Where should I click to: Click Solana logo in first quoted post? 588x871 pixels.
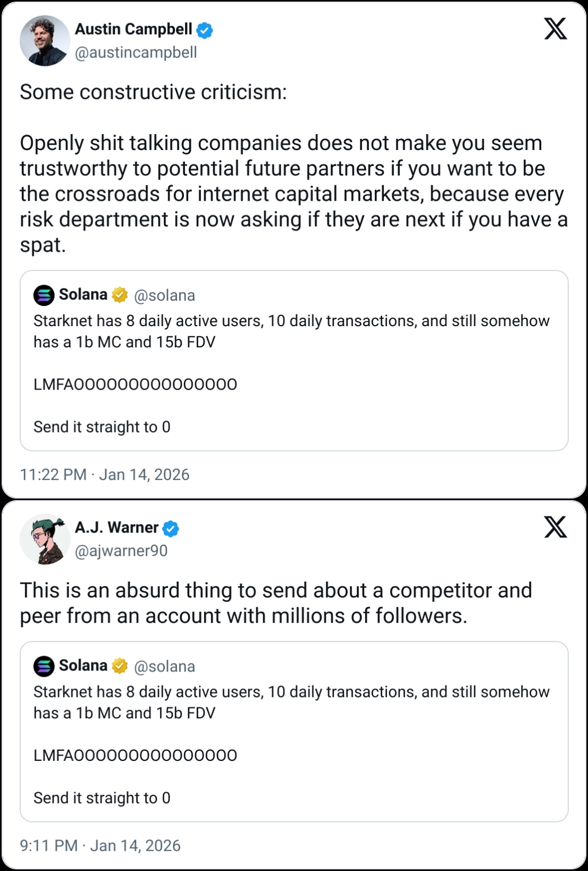pos(44,295)
